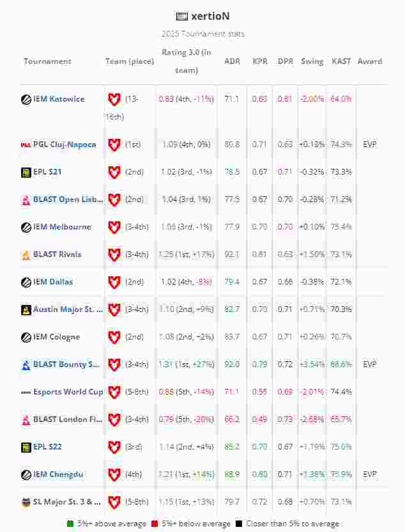Image resolution: width=405 pixels, height=532 pixels.
Task: Click the Esports World Cup logo icon
Action: [26, 392]
